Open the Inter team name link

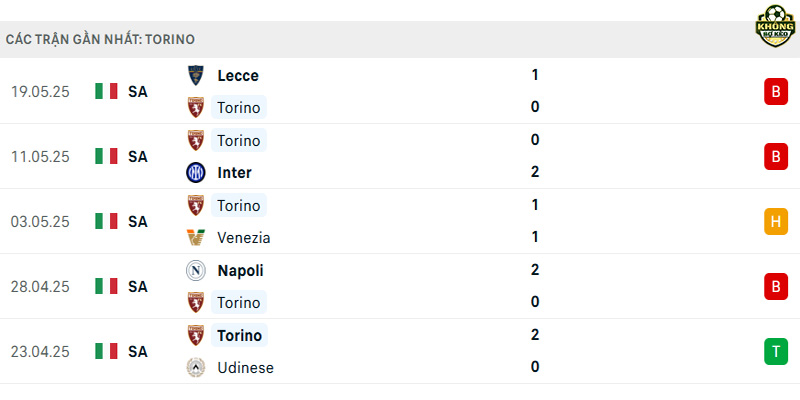click(234, 173)
